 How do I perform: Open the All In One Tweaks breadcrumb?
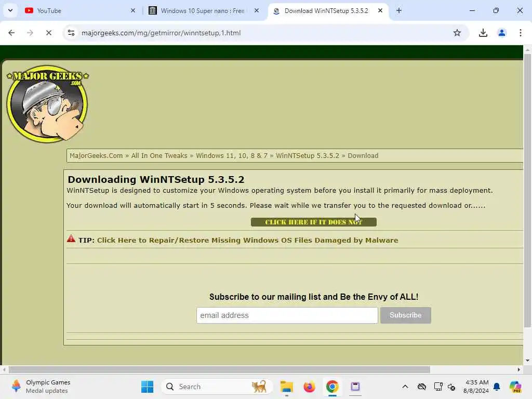[159, 156]
